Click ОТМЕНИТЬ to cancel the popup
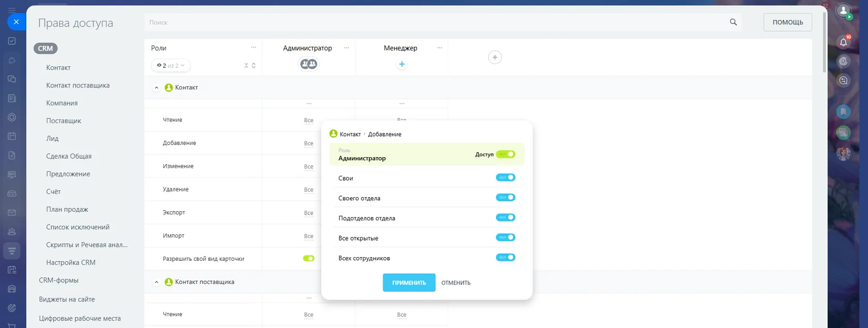Viewport: 868px width, 328px height. (456, 283)
